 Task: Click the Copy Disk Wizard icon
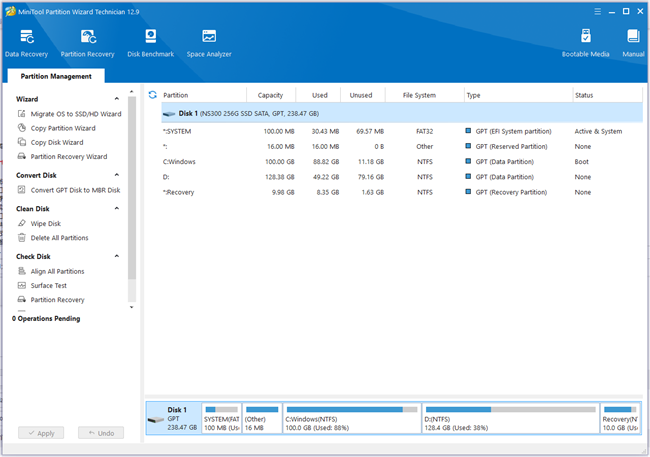click(x=22, y=142)
